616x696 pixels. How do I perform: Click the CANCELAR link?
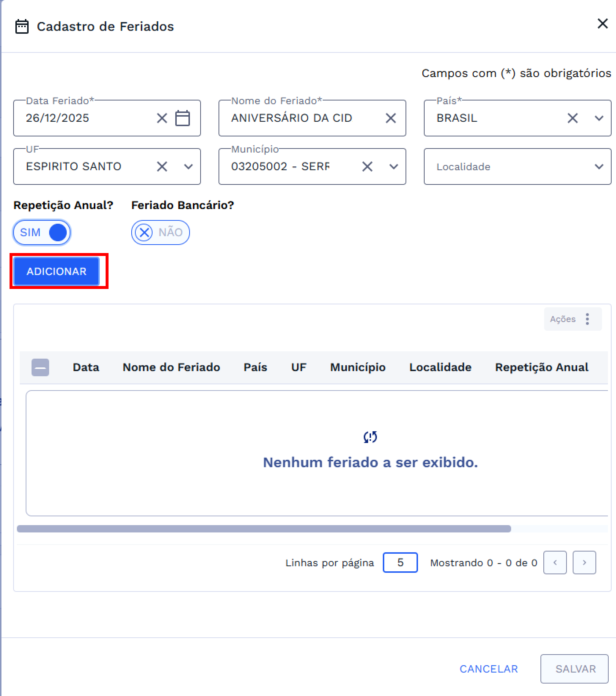(x=488, y=669)
